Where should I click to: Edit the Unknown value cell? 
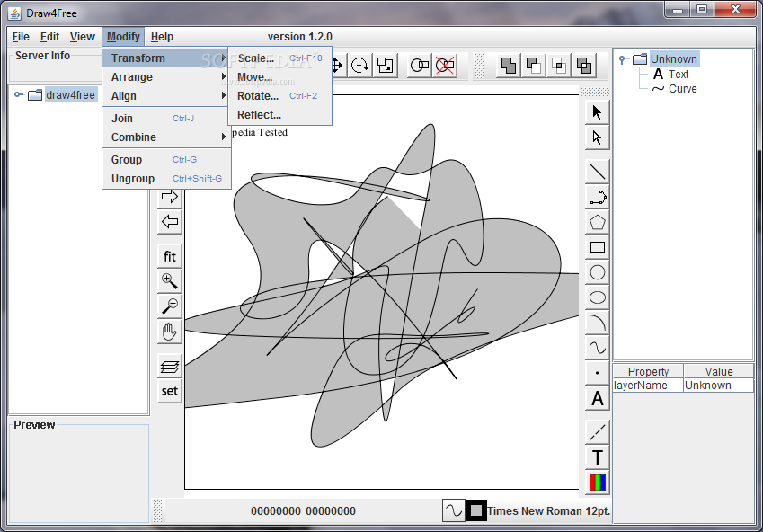pyautogui.click(x=719, y=385)
